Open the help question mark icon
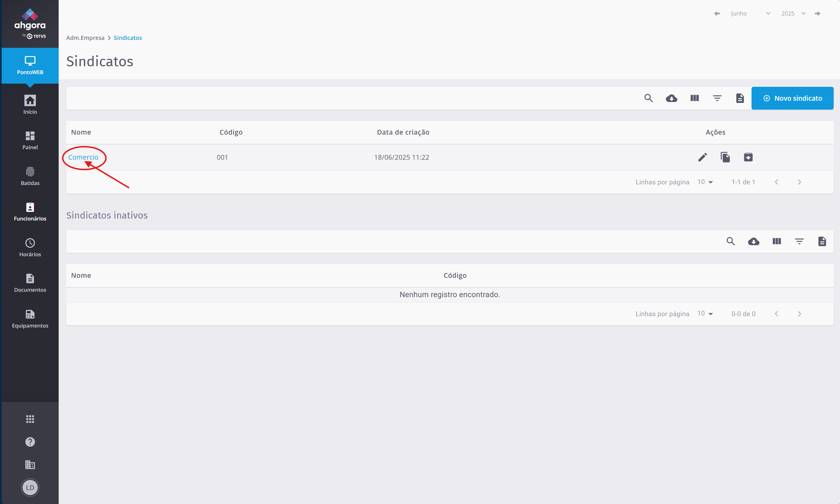The height and width of the screenshot is (504, 840). [30, 442]
